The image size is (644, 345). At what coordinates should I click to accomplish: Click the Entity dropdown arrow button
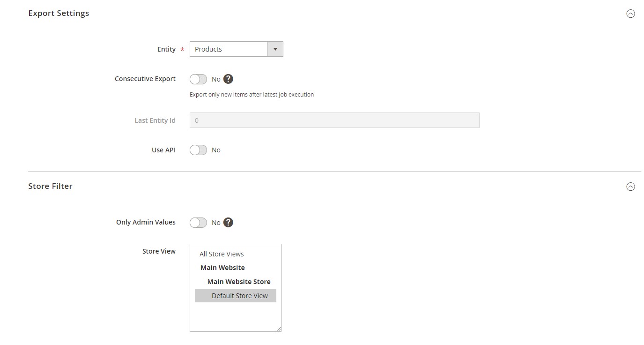click(x=275, y=49)
